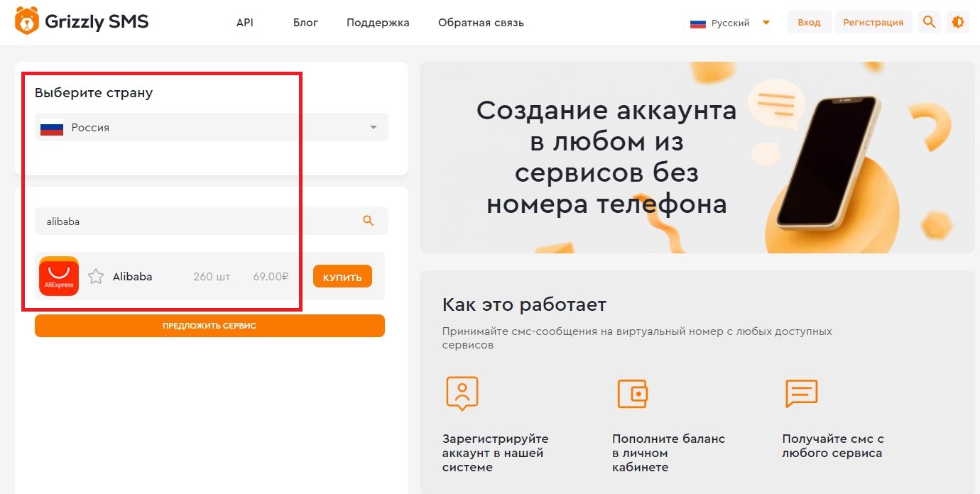Click the Вход login button
Screen dimensions: 980x494
809,22
